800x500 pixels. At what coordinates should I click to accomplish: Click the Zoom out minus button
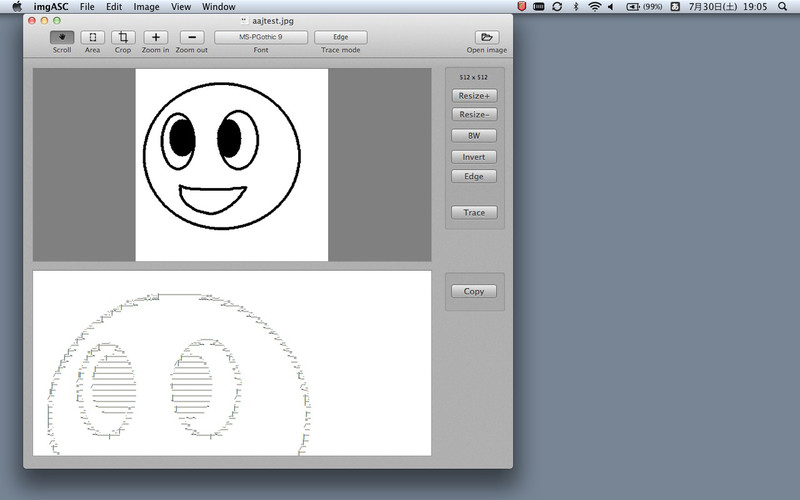coord(192,37)
